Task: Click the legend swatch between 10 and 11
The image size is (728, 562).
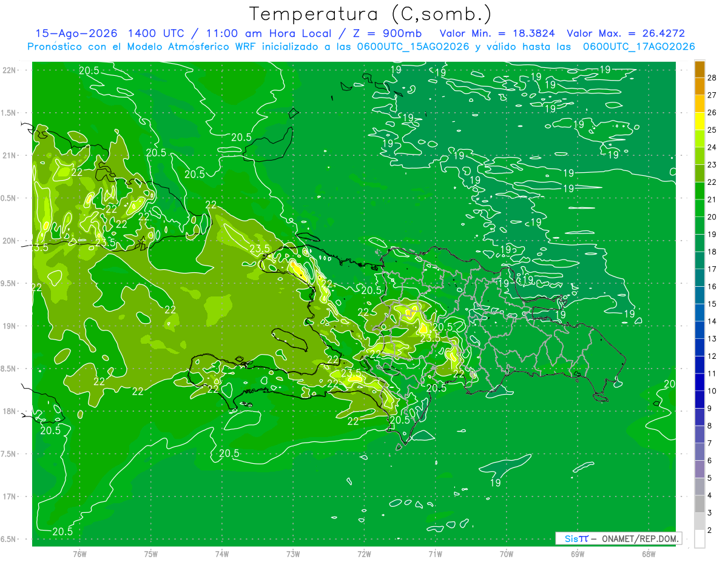Action: pyautogui.click(x=699, y=382)
